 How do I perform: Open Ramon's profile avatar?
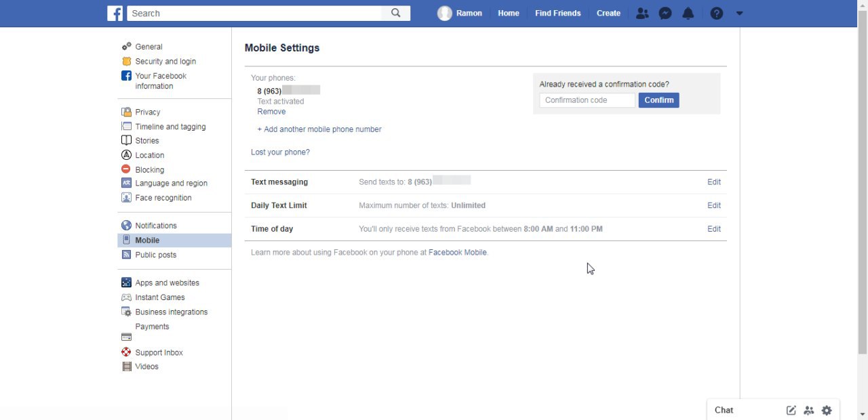(x=445, y=14)
